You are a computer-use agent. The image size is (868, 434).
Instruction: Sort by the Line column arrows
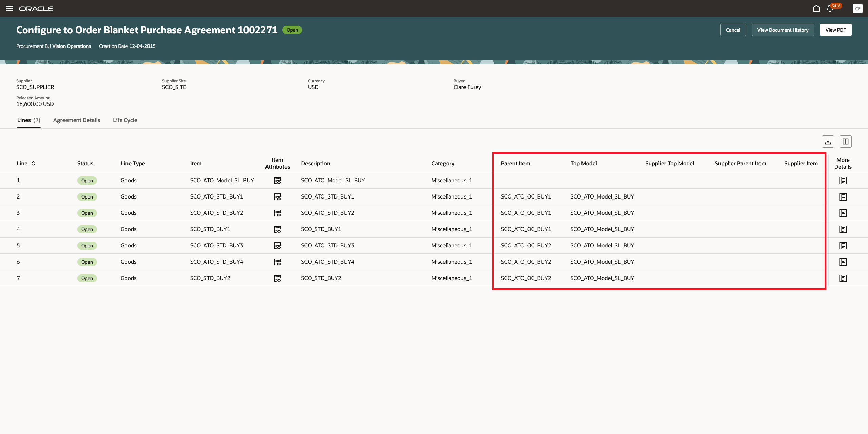(x=34, y=163)
